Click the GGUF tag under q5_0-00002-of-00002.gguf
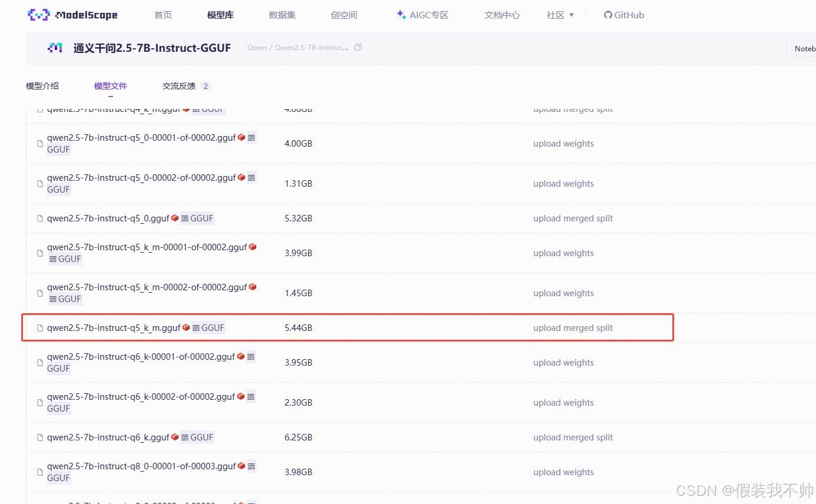 [59, 190]
